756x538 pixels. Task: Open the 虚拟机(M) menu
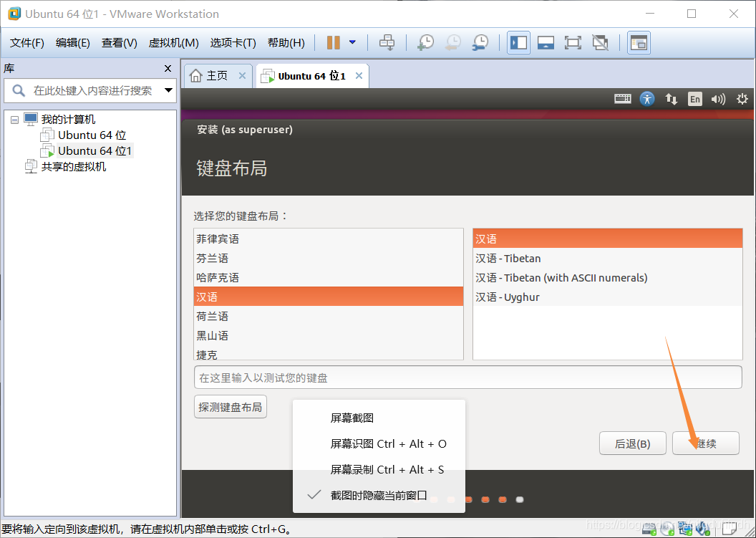(x=173, y=43)
